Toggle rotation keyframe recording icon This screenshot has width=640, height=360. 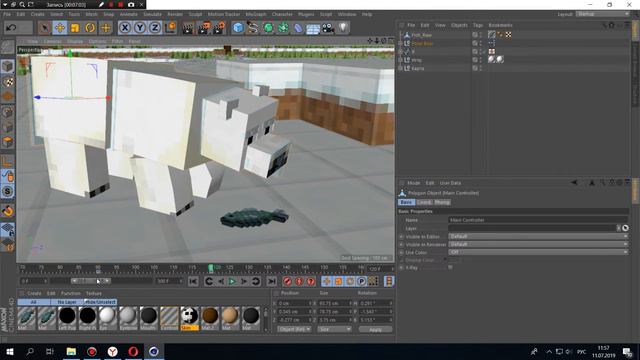350,281
